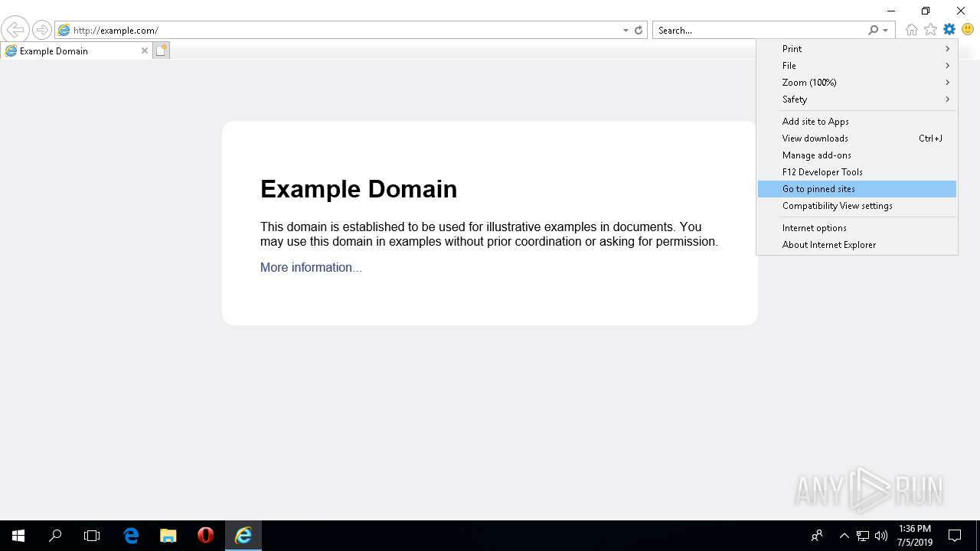
Task: Select the Example Domain tab
Action: tap(77, 51)
